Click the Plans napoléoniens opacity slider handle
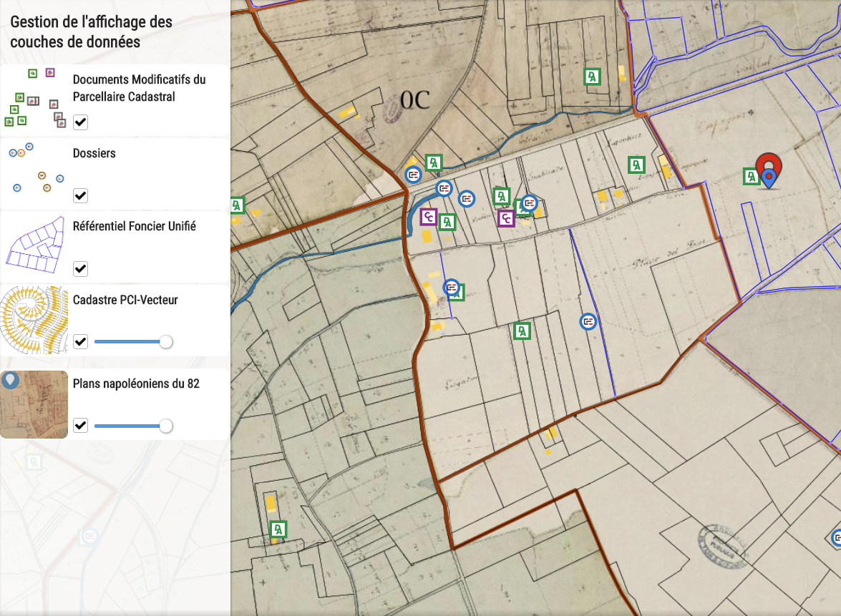 (166, 426)
